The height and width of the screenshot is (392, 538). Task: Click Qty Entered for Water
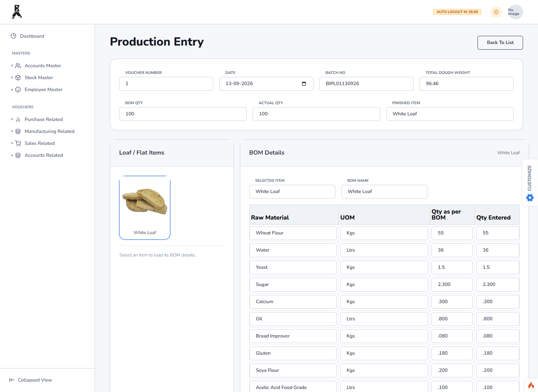(x=498, y=250)
